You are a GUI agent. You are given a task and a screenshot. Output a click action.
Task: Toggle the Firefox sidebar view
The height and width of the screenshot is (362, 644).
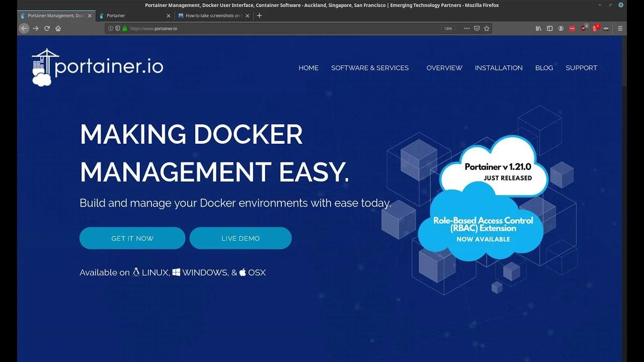point(550,29)
